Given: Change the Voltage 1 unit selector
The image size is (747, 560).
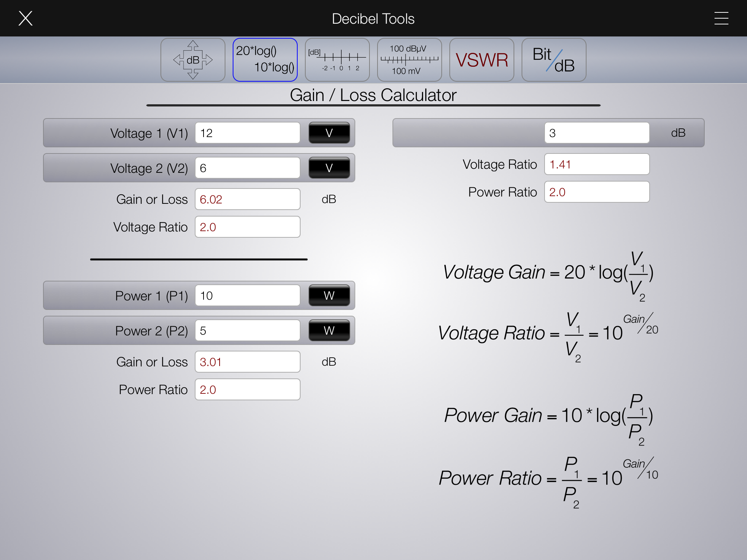Looking at the screenshot, I should pos(329,133).
